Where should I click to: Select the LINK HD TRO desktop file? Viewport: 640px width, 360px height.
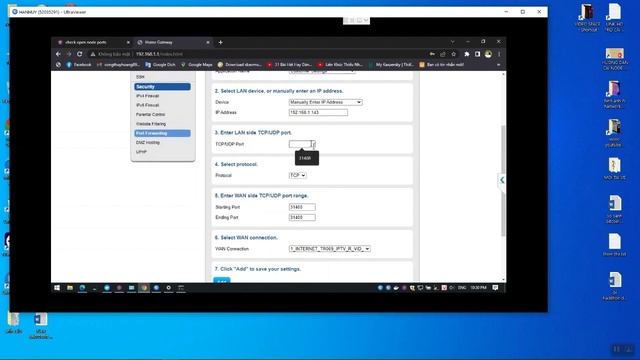point(614,18)
